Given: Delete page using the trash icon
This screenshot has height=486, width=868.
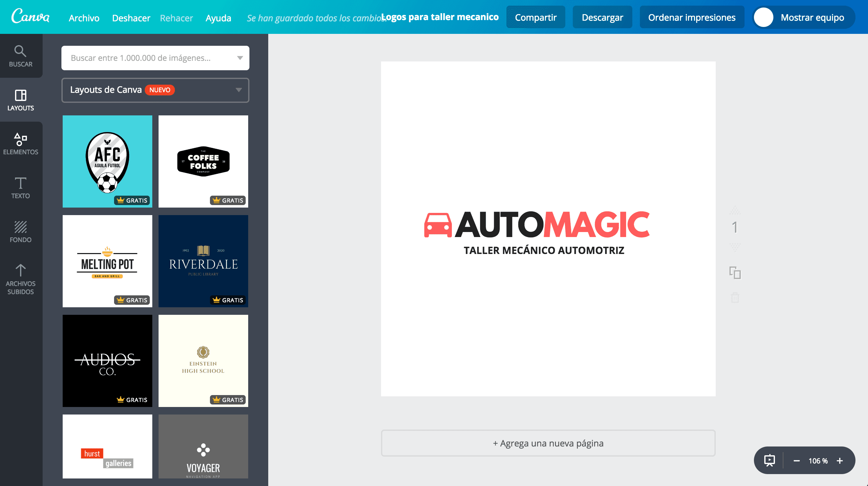Looking at the screenshot, I should tap(735, 298).
